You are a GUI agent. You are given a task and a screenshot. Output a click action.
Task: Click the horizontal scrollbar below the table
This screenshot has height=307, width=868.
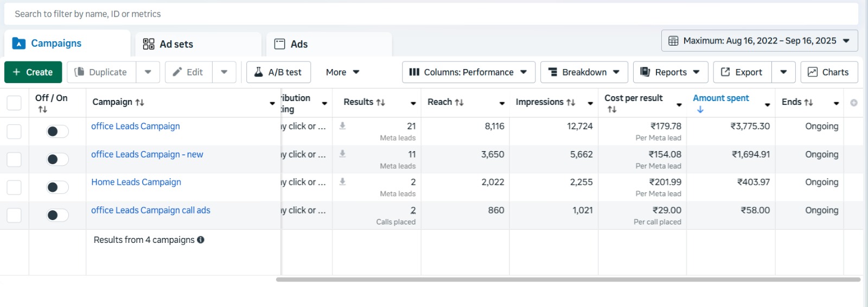click(567, 279)
